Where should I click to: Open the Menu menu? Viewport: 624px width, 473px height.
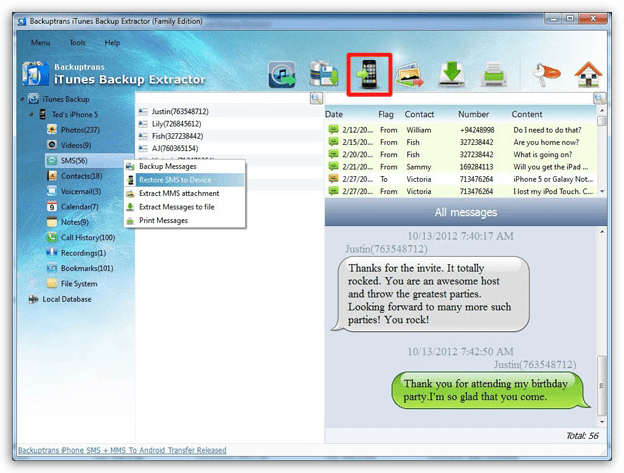41,43
